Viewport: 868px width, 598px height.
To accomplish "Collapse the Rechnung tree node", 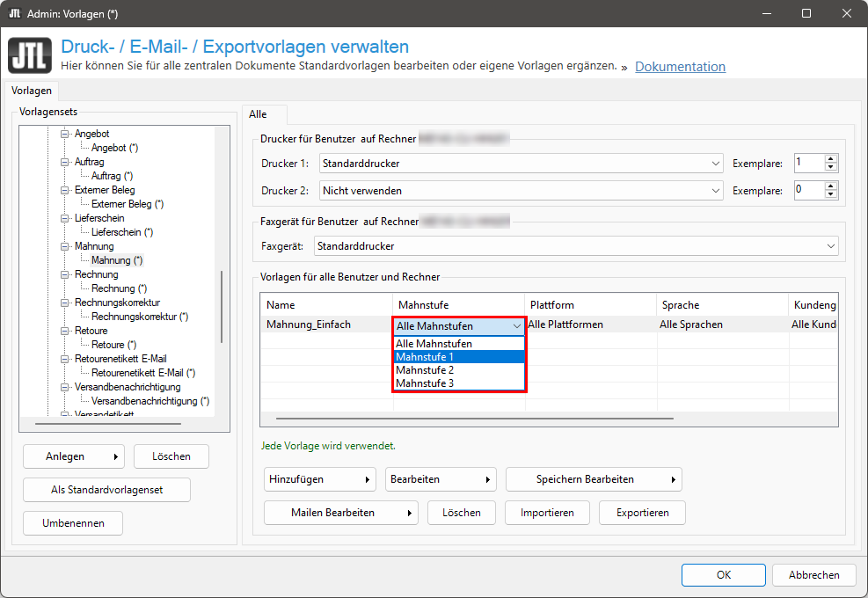I will [65, 274].
